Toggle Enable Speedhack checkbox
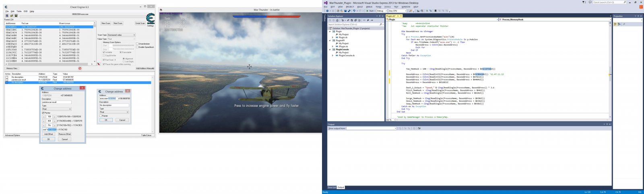 coord(137,47)
